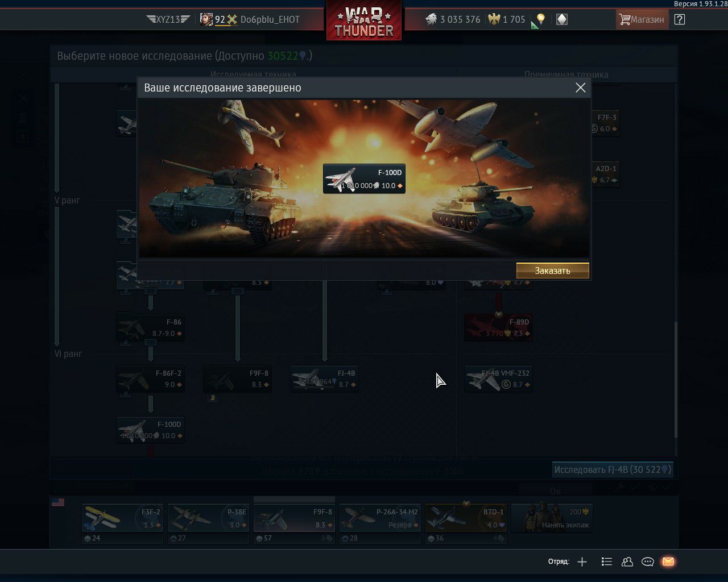Viewport: 728px width, 582px height.
Task: Click the USA flag icon
Action: tap(58, 502)
